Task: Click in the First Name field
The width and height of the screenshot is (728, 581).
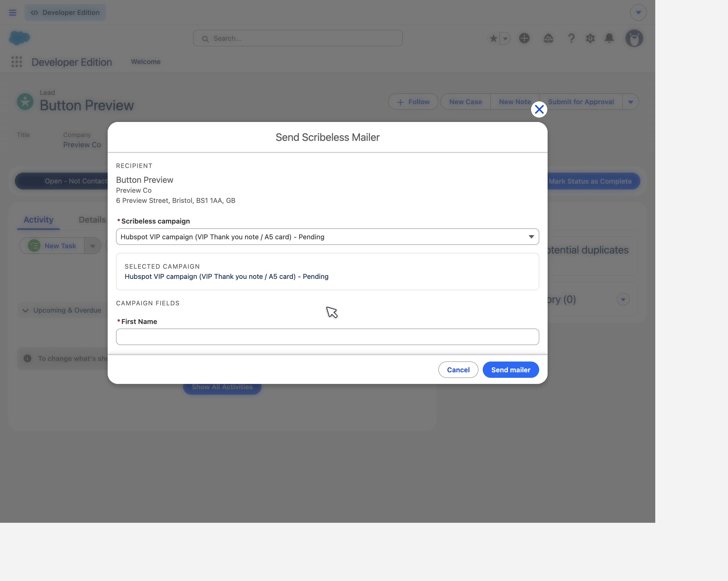Action: point(327,337)
